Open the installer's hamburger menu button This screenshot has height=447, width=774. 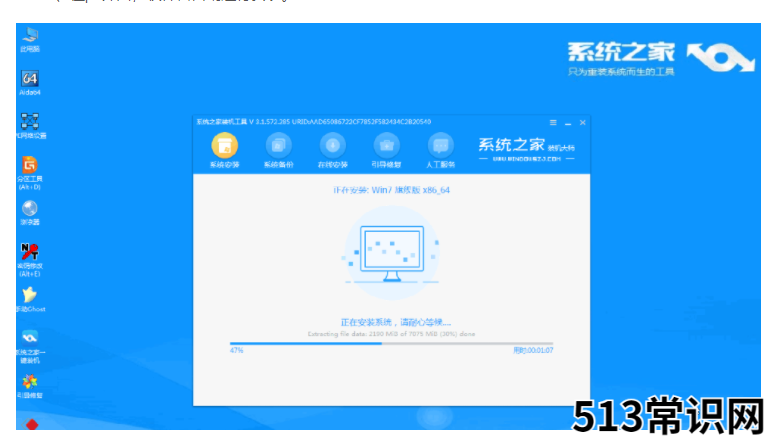coord(553,122)
